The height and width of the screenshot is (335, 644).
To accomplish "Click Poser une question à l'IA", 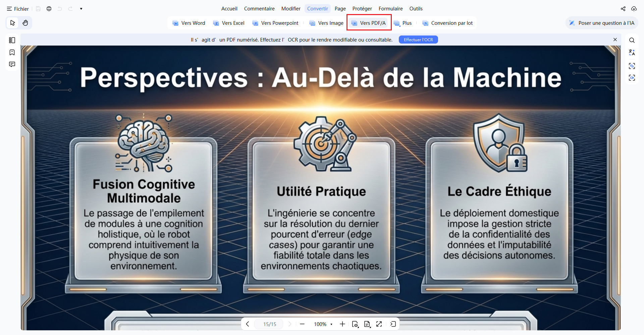I will point(602,23).
